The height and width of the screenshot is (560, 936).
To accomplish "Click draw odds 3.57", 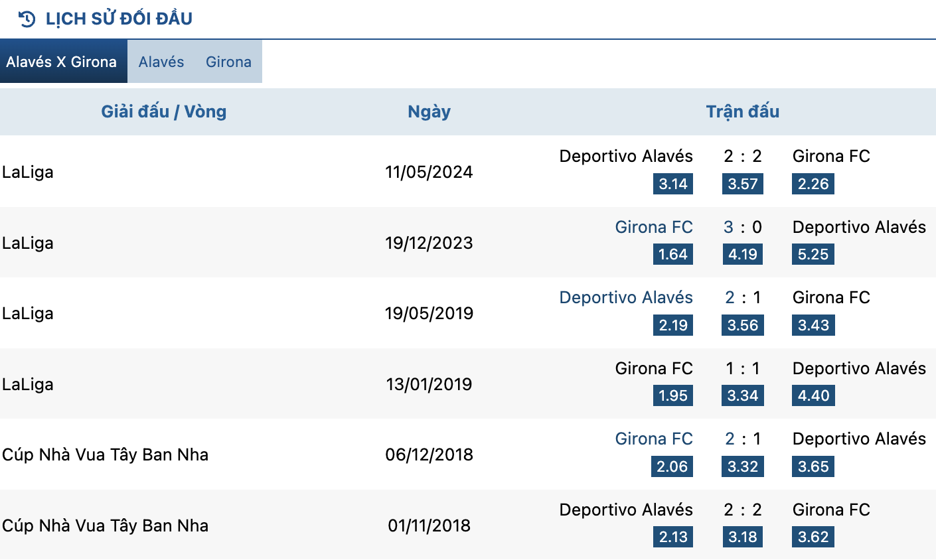I will [x=743, y=184].
